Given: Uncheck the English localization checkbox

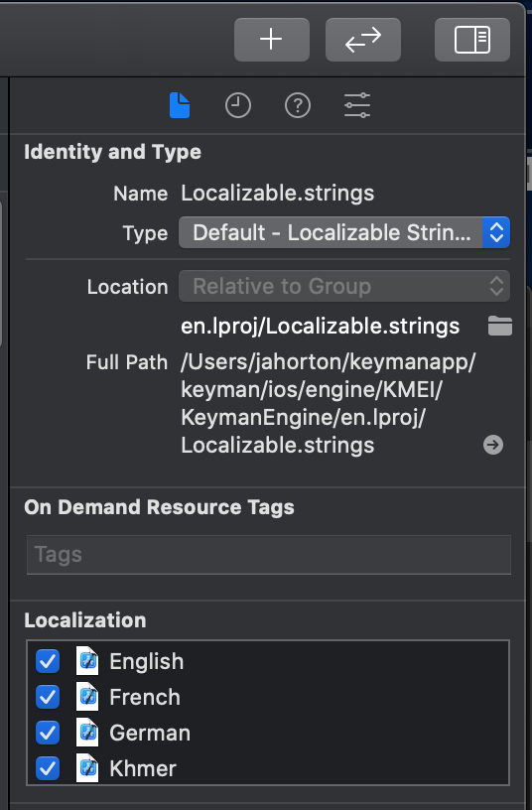Looking at the screenshot, I should 48,661.
